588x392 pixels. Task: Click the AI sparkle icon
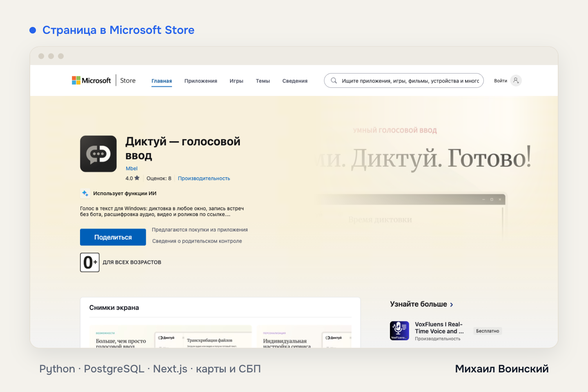pyautogui.click(x=85, y=193)
